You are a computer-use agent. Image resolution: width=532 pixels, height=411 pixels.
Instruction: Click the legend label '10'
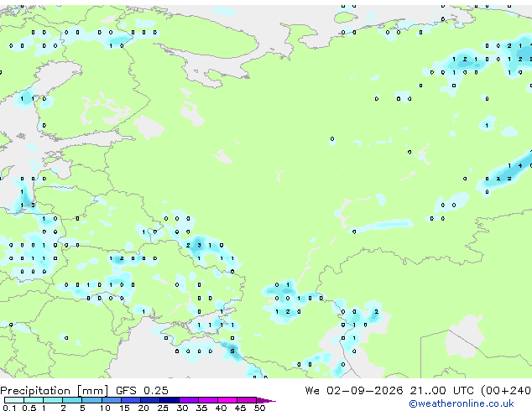point(105,408)
